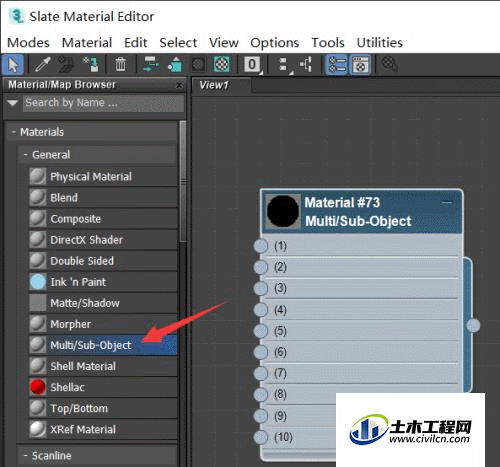Click input socket for slot (1)
Screen dimensions: 500x467
[261, 246]
